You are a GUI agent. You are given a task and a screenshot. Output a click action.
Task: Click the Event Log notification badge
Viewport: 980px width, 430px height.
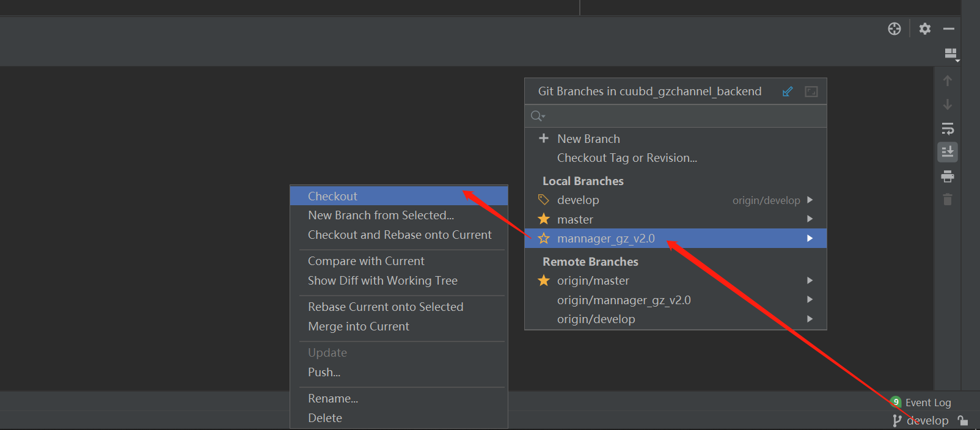(x=896, y=402)
